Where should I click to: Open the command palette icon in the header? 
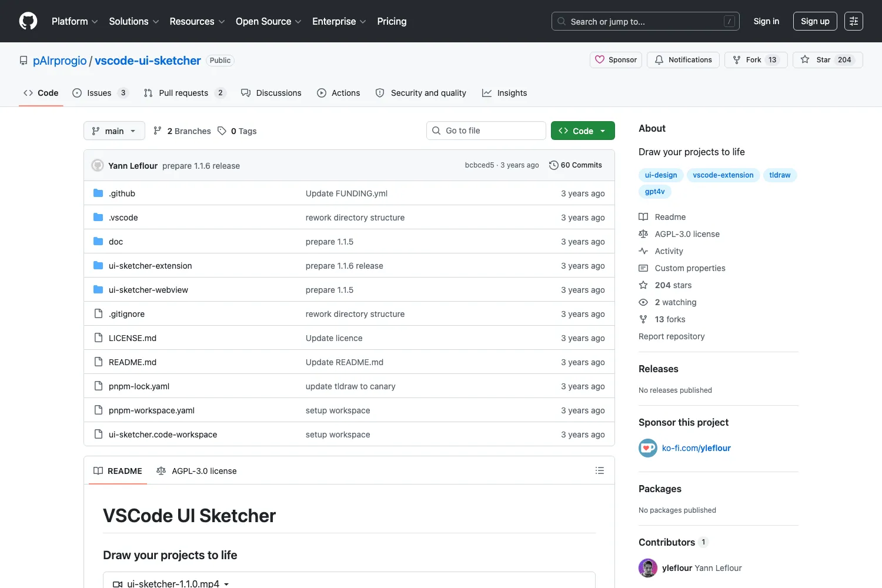(854, 21)
